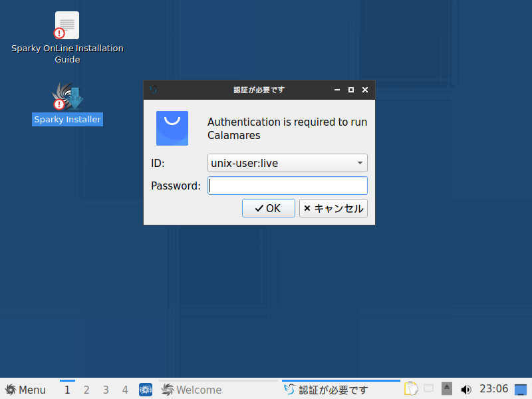Close the authentication dialog
532x399 pixels.
point(365,90)
